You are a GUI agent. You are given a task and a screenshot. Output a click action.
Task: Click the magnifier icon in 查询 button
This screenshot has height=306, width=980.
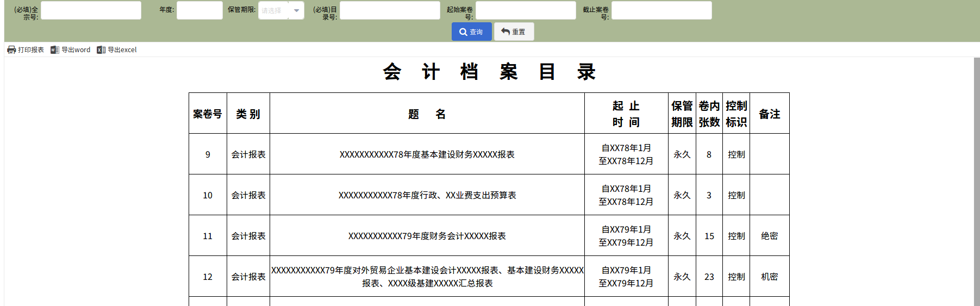pos(463,32)
